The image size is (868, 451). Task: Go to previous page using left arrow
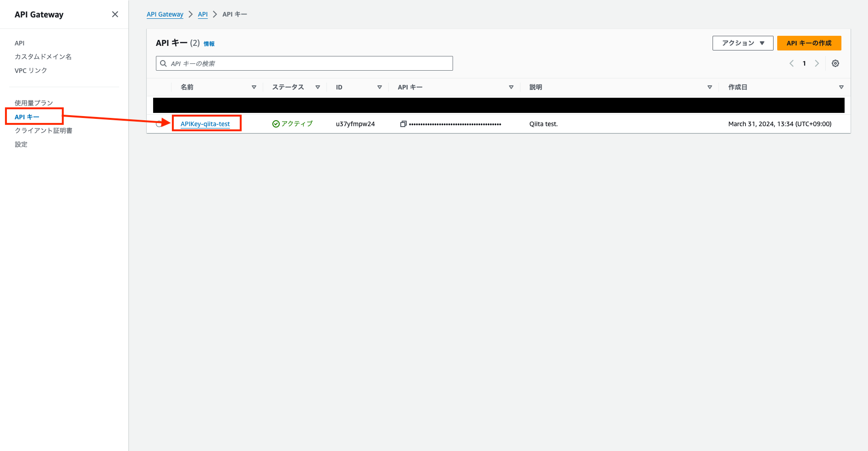[x=791, y=63]
